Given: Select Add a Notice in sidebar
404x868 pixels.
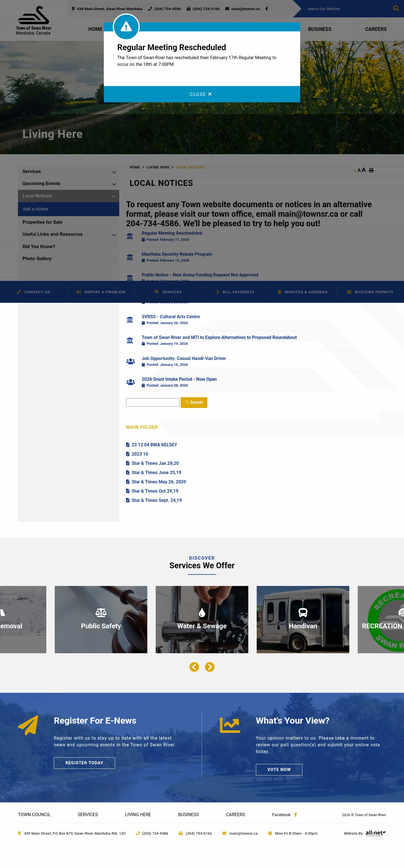Looking at the screenshot, I should [x=68, y=209].
